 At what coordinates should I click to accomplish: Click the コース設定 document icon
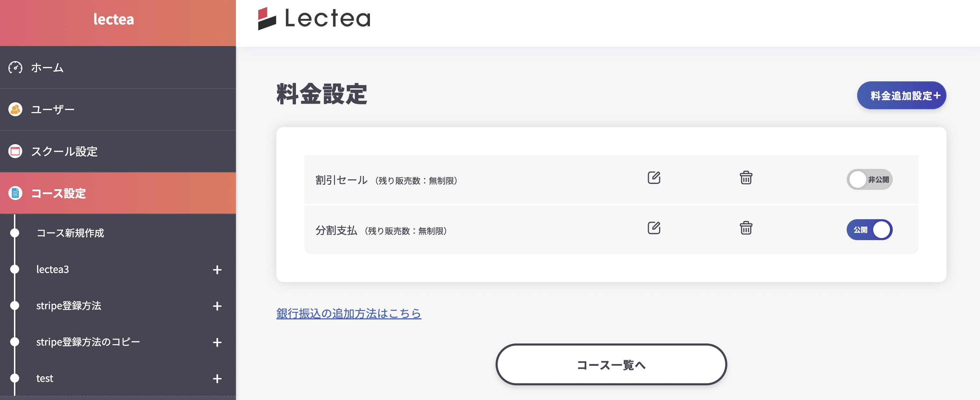tap(15, 193)
